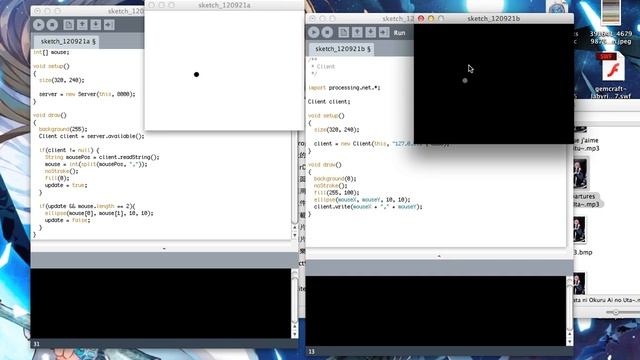The height and width of the screenshot is (360, 640).
Task: Export sketch_120921b application
Action: pyautogui.click(x=384, y=32)
